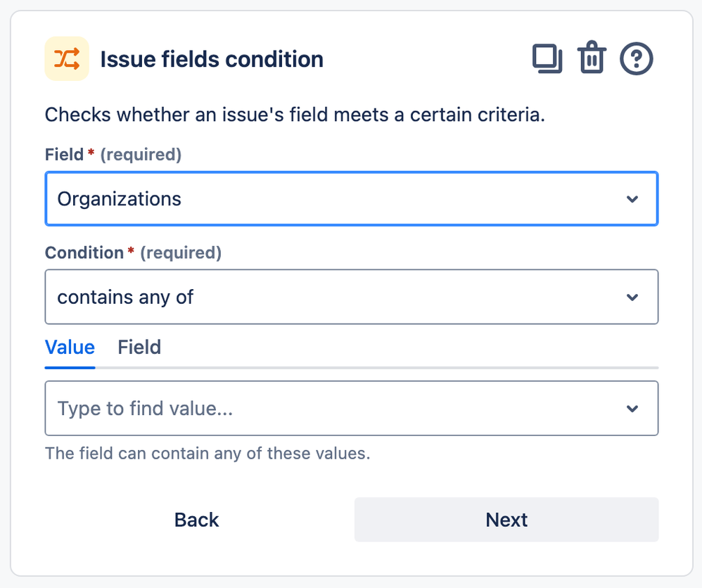The image size is (702, 588).
Task: Click the 'Field (required)' label
Action: tap(113, 155)
